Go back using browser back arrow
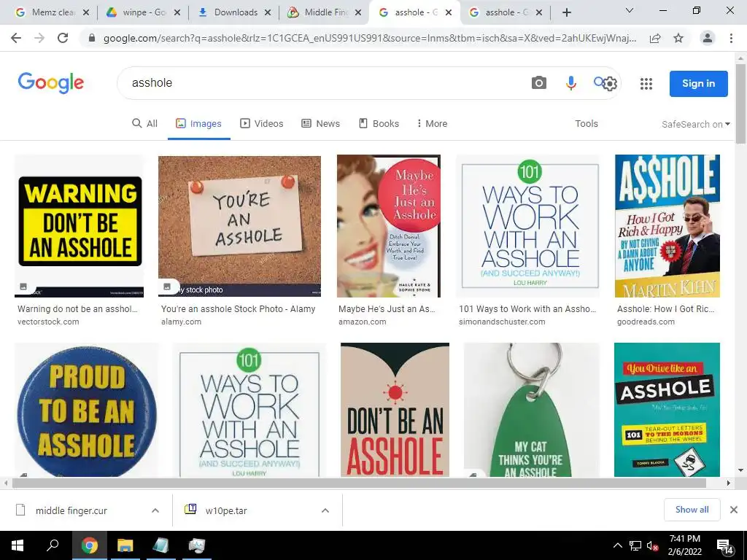 (x=16, y=38)
